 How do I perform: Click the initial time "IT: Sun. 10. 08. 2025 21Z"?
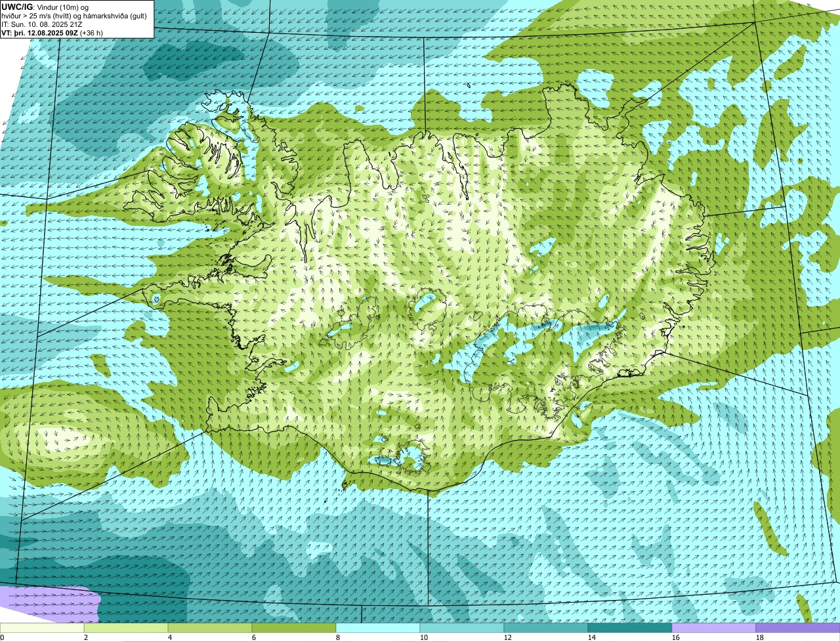coord(42,24)
